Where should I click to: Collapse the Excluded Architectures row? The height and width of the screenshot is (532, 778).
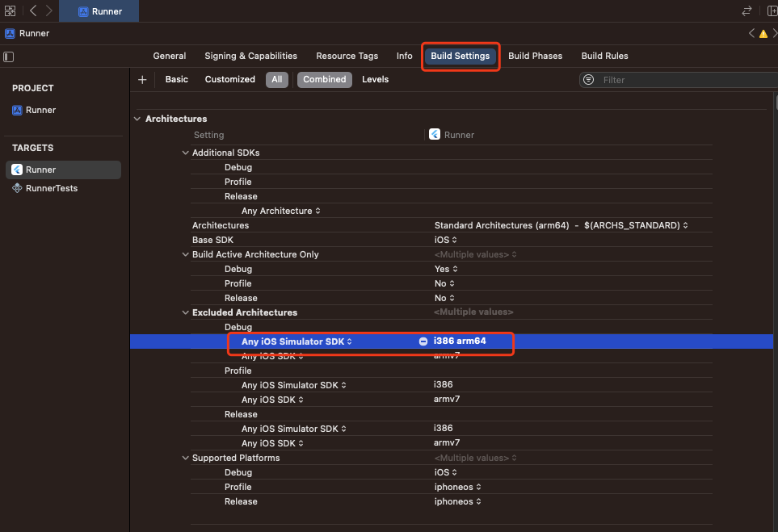click(185, 312)
